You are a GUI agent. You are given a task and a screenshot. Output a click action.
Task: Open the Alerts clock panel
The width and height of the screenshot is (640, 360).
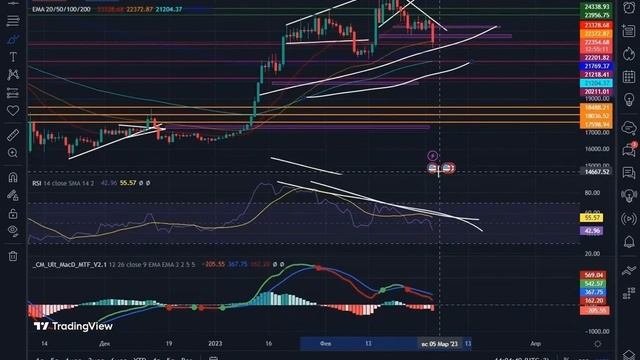(x=629, y=8)
